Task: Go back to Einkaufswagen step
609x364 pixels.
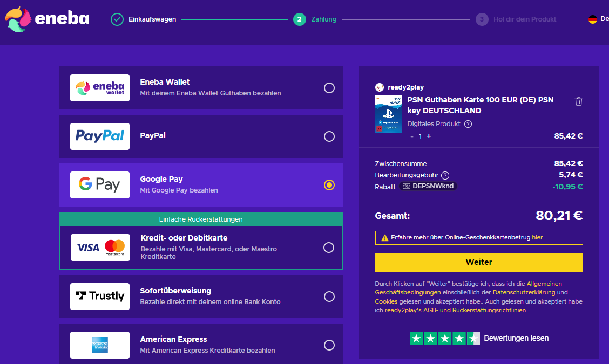Action: click(152, 19)
